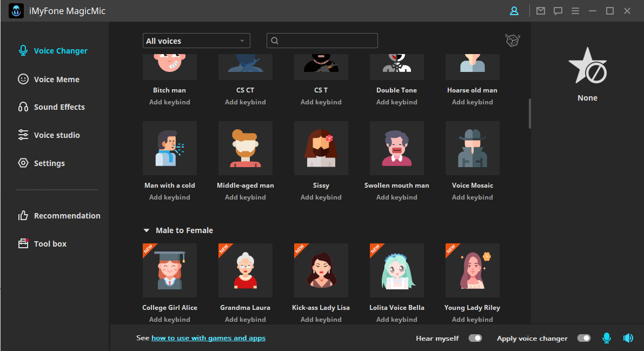Select the CS T voice avatar

click(321, 67)
